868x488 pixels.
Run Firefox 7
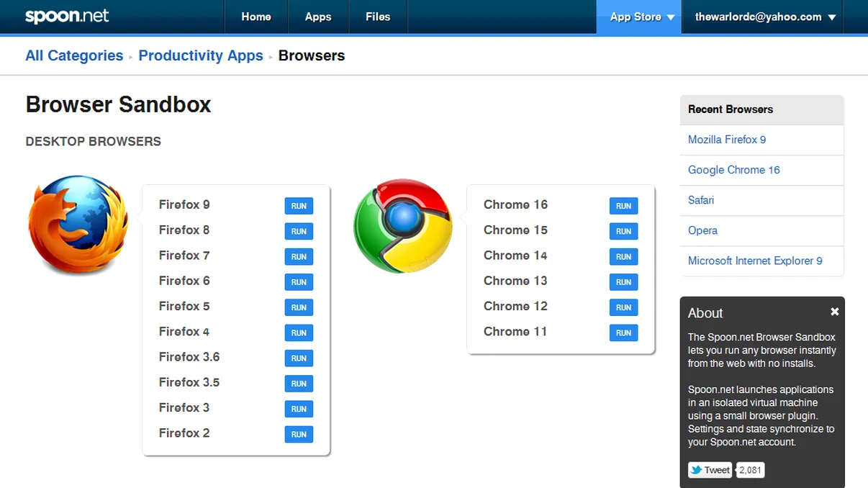click(299, 256)
